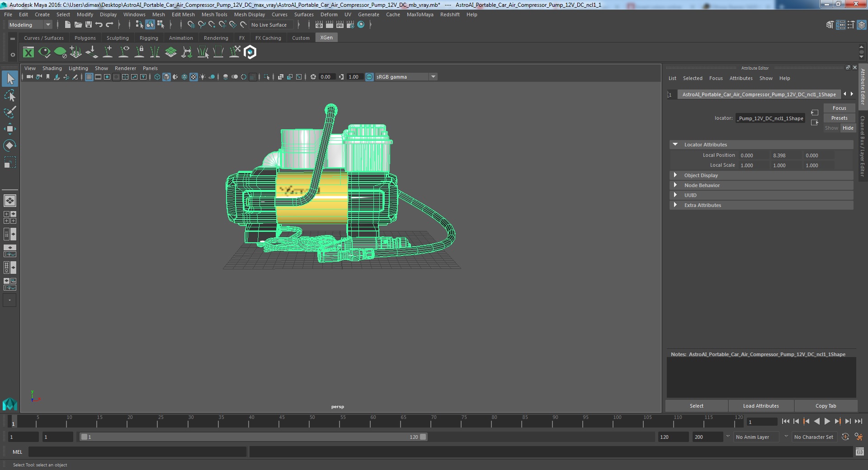
Task: Switch to the Polygons shelf tab
Action: pyautogui.click(x=85, y=38)
